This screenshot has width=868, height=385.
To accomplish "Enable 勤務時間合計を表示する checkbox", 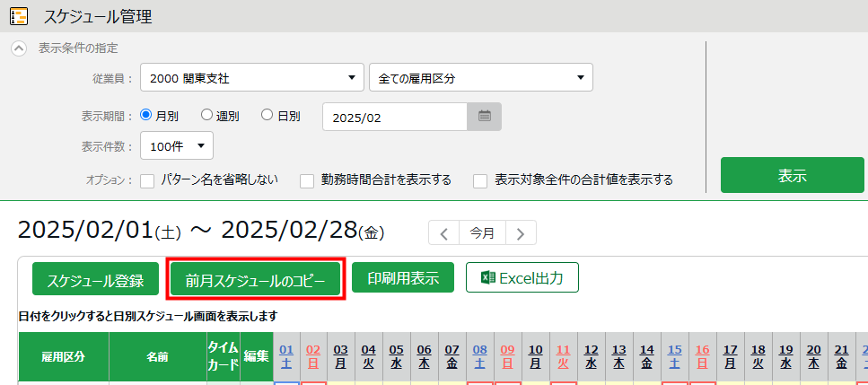I will (307, 180).
